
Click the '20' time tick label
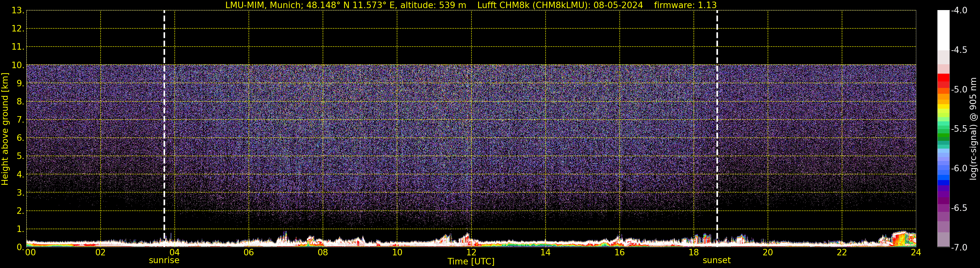(768, 252)
